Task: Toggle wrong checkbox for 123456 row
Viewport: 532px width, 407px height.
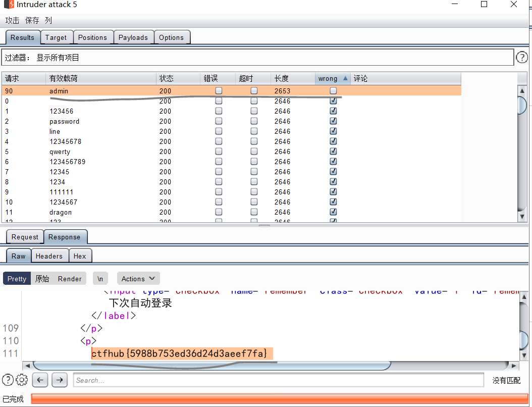Action: pos(333,111)
